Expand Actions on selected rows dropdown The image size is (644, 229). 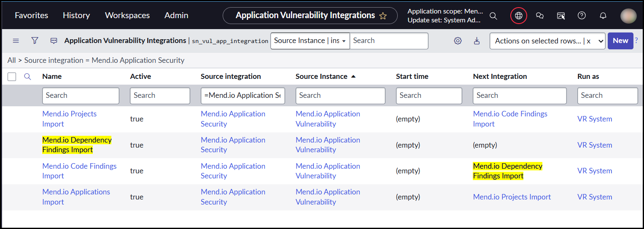tap(547, 41)
